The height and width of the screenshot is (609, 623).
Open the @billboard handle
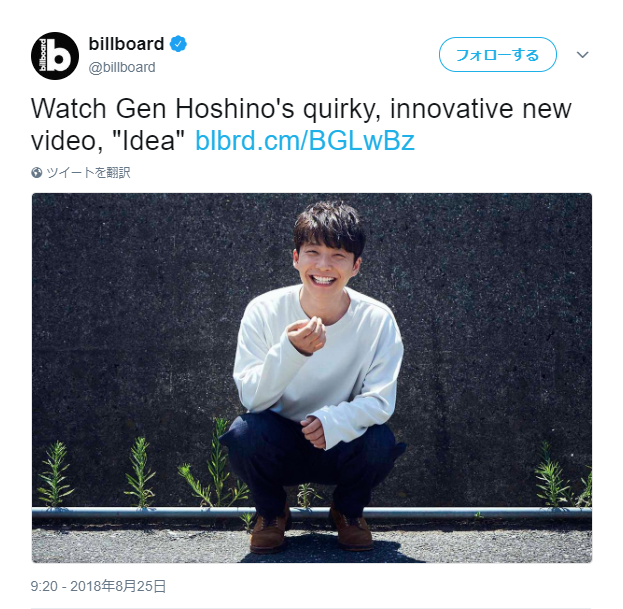tap(122, 68)
